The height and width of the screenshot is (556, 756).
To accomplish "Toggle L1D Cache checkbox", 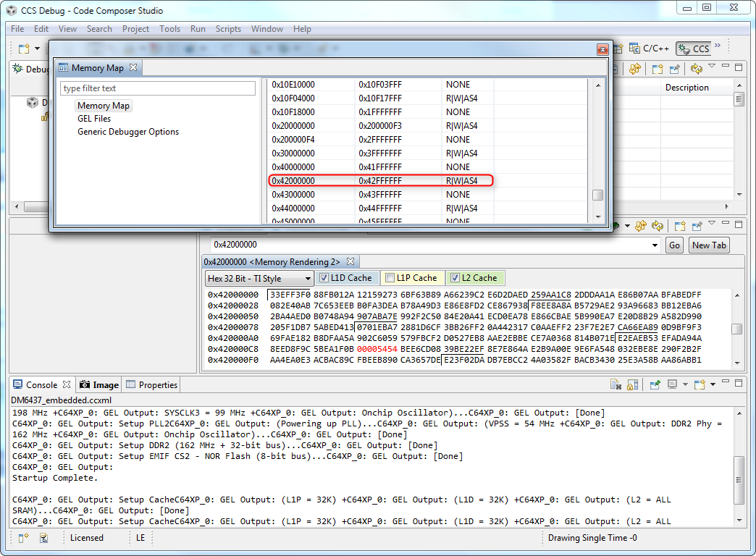I will coord(324,278).
